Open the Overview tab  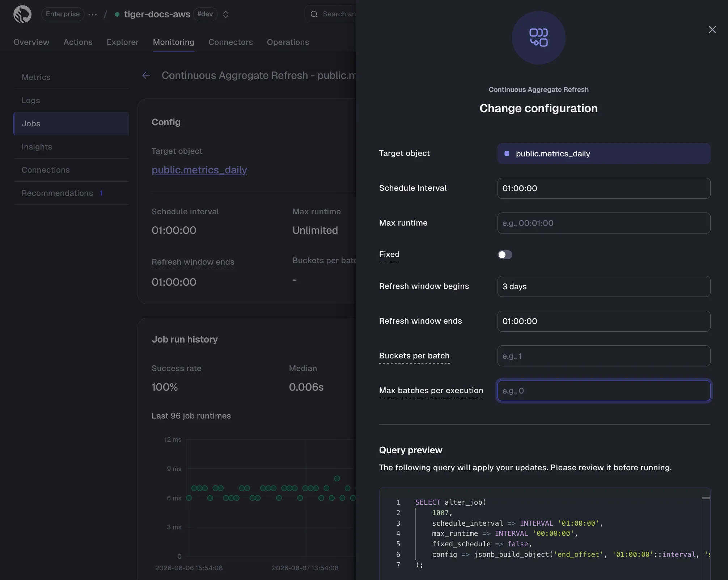[31, 42]
